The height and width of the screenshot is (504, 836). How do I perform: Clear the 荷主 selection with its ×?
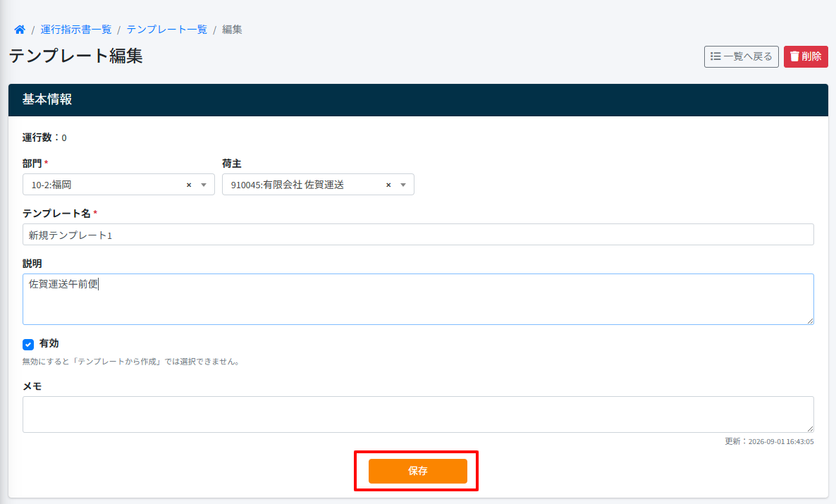(388, 185)
